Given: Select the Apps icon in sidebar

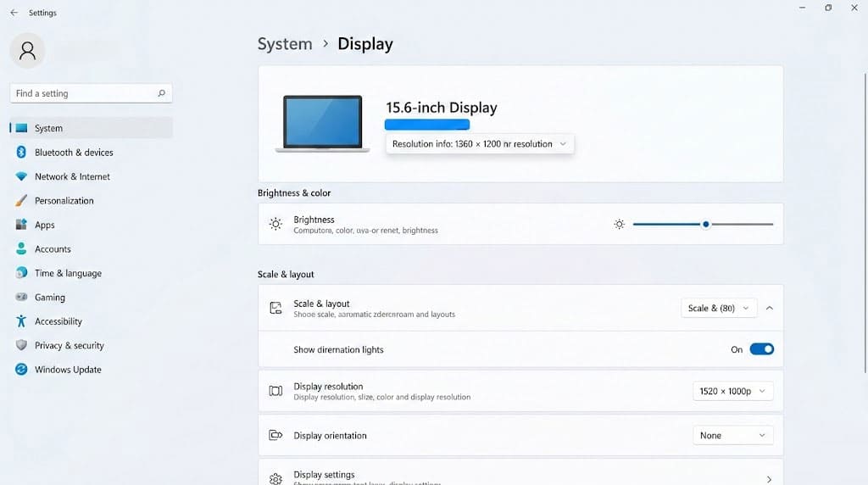Looking at the screenshot, I should pos(21,225).
